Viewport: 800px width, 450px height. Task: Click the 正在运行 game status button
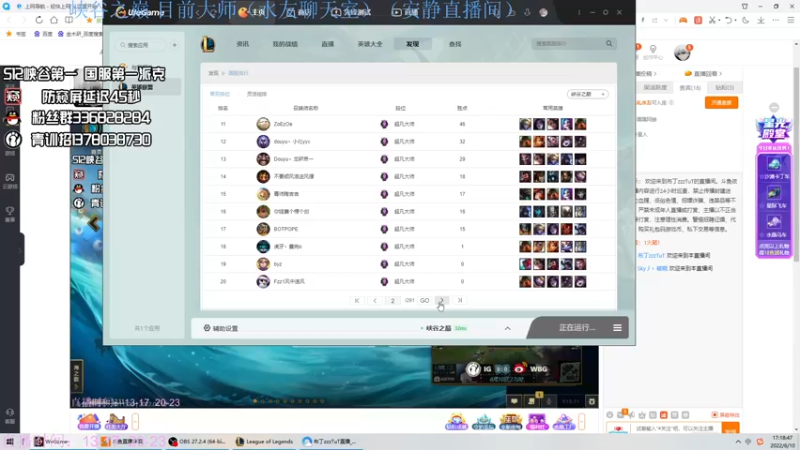coord(577,328)
